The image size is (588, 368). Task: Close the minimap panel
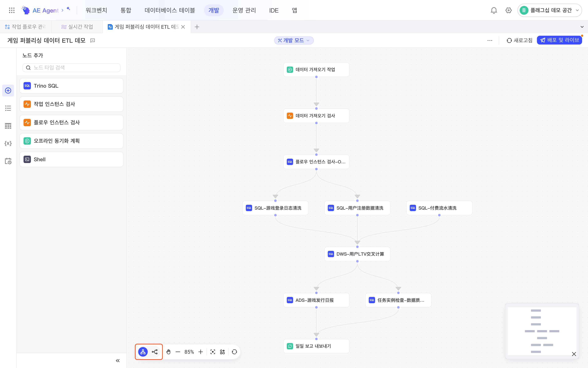coord(574,354)
